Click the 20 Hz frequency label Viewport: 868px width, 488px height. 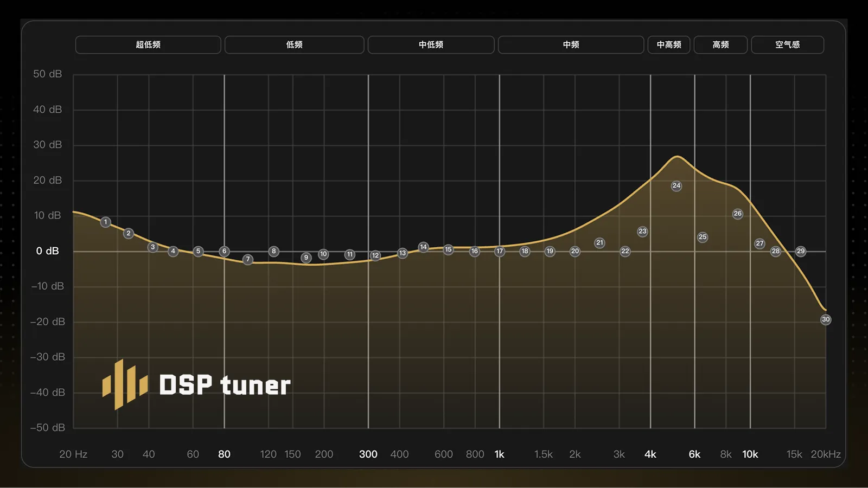pyautogui.click(x=73, y=454)
